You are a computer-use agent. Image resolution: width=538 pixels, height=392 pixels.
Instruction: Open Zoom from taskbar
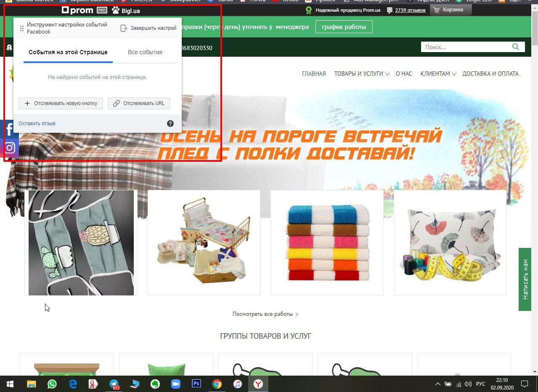point(175,384)
